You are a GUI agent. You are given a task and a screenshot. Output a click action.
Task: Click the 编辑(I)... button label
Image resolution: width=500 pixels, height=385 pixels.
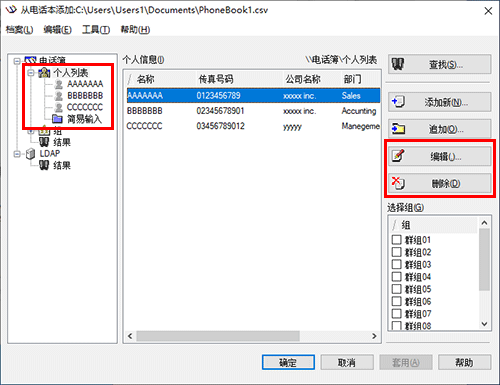pyautogui.click(x=445, y=156)
